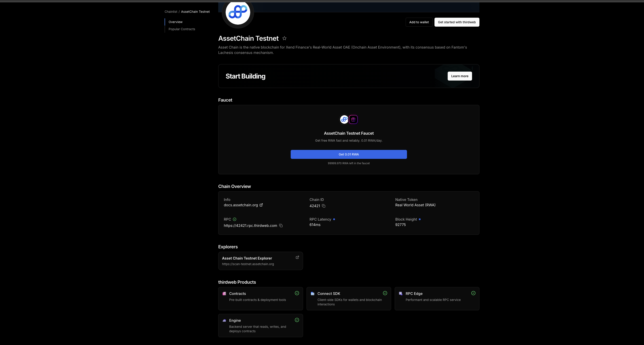Click the Block Height live indicator dot

coord(419,219)
